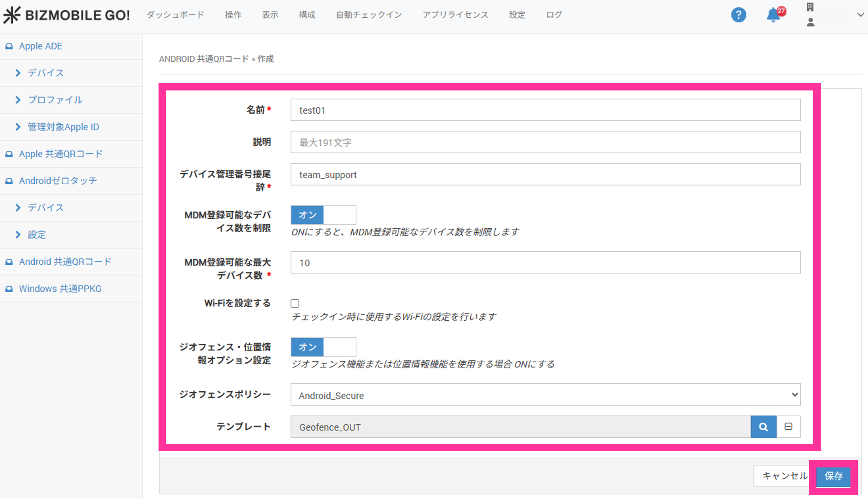This screenshot has height=499, width=868.
Task: Click the user profile person icon
Action: tap(810, 23)
